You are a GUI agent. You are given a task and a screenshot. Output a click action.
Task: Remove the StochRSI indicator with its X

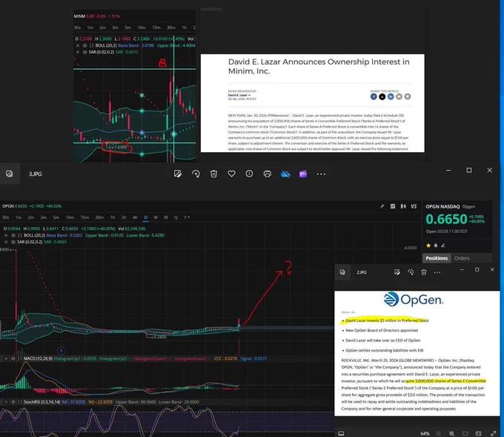(6, 401)
